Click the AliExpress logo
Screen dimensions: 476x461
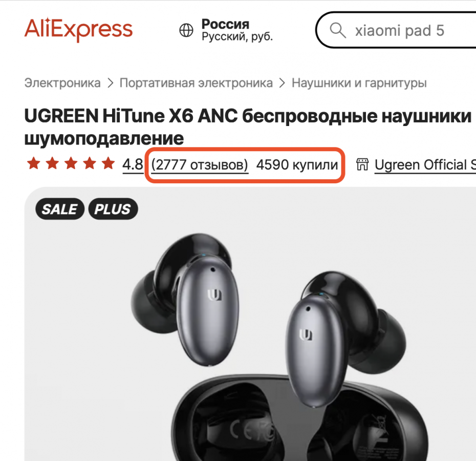pyautogui.click(x=78, y=30)
